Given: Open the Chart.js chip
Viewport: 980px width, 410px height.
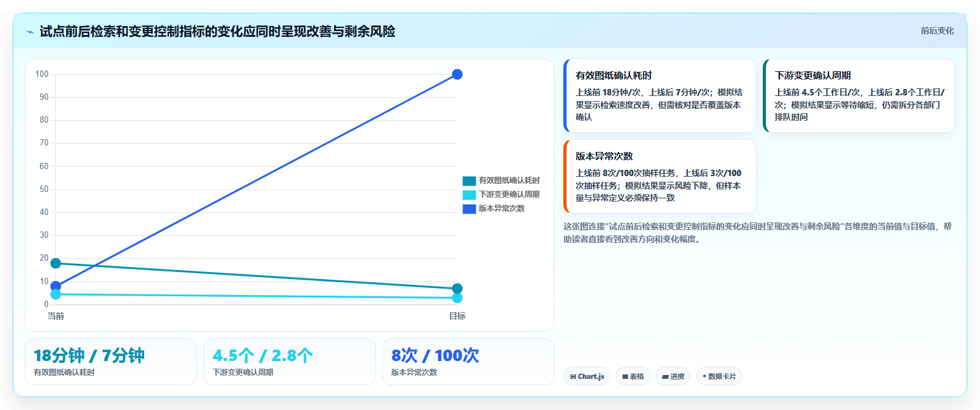Looking at the screenshot, I should [587, 376].
